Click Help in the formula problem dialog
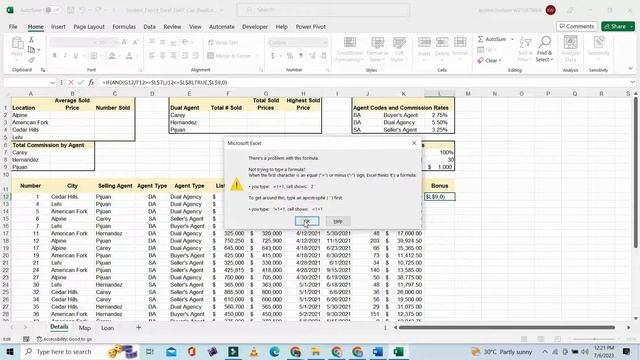This screenshot has height=360, width=640. tap(338, 221)
